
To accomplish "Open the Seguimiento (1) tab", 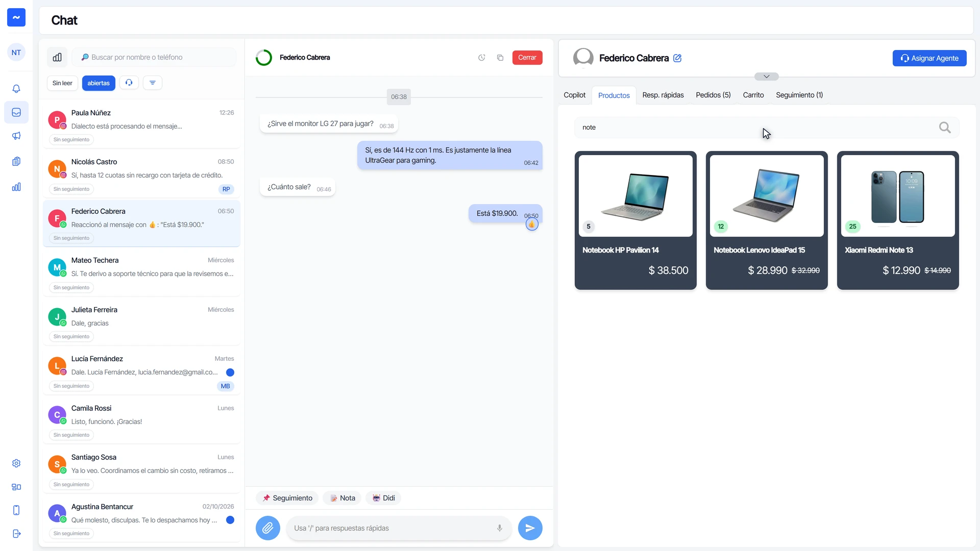I will tap(799, 95).
